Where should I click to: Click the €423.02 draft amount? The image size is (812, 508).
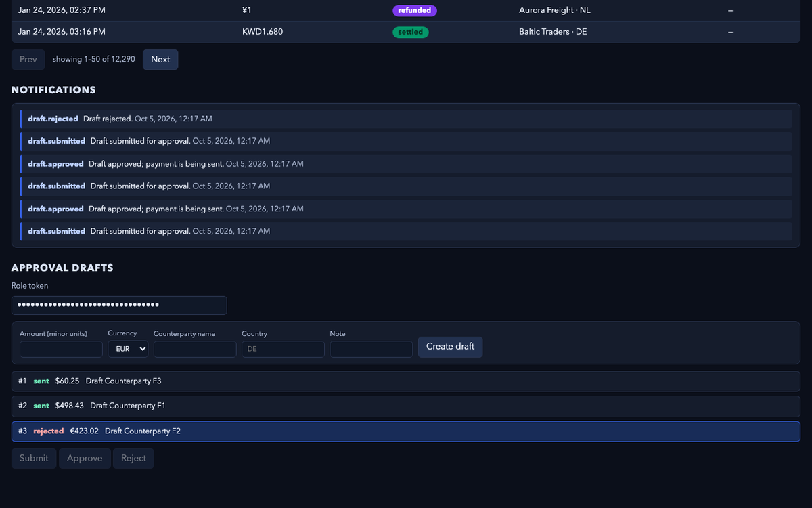pyautogui.click(x=85, y=431)
